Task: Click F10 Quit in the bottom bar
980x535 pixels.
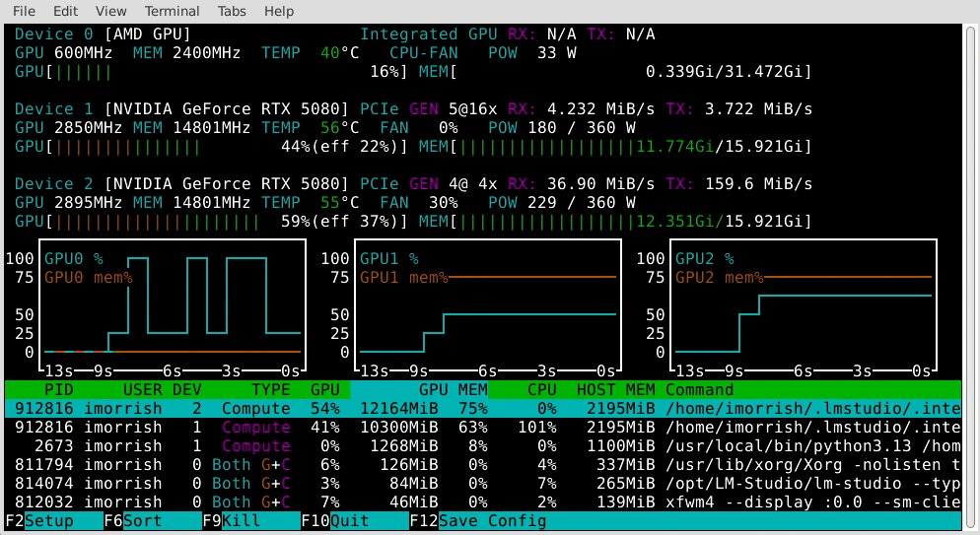Action: [x=335, y=520]
